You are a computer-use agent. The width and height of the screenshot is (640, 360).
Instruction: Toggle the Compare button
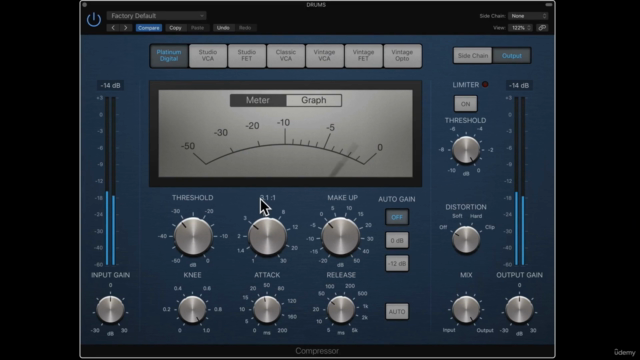[149, 28]
